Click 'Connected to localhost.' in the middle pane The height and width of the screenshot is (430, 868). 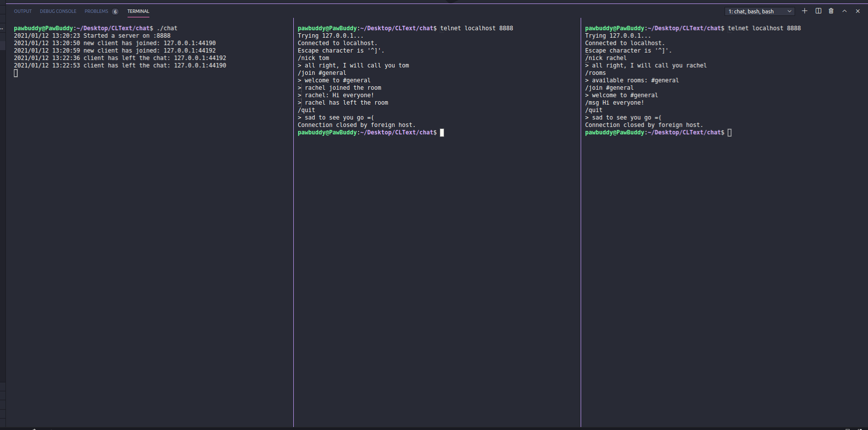pos(337,43)
